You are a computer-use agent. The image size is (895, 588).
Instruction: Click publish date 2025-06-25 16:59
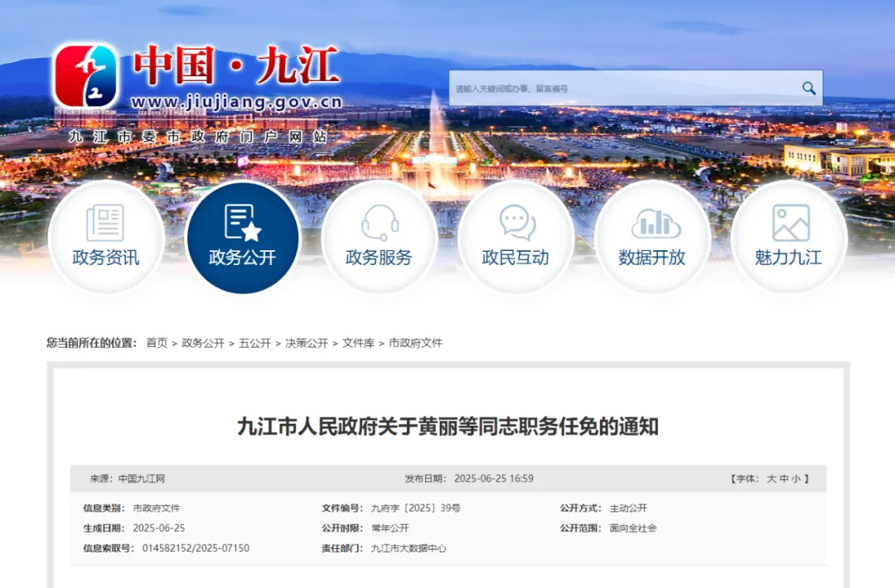[494, 479]
